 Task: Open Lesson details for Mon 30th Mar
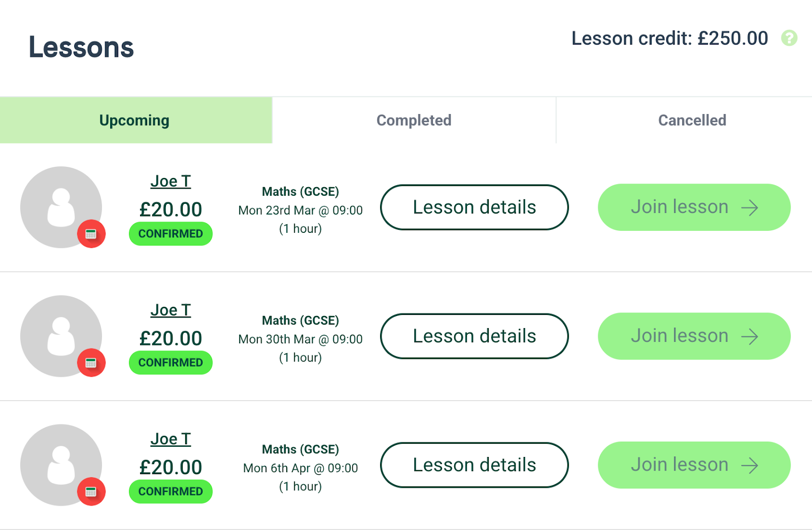[x=475, y=336]
